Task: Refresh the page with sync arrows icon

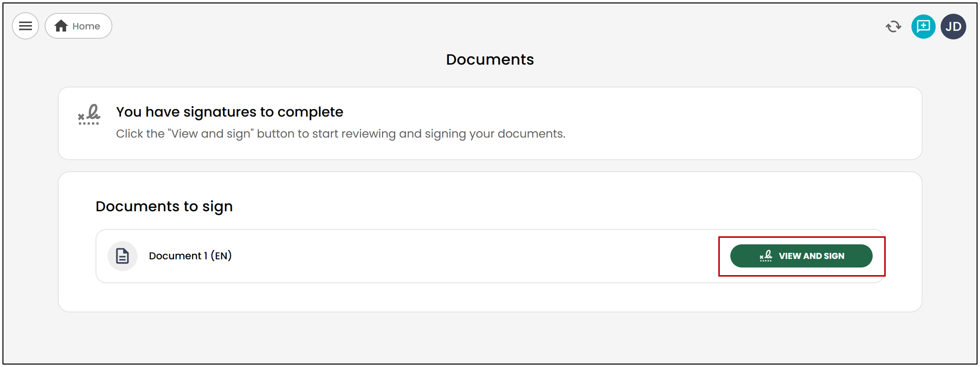Action: (x=894, y=27)
